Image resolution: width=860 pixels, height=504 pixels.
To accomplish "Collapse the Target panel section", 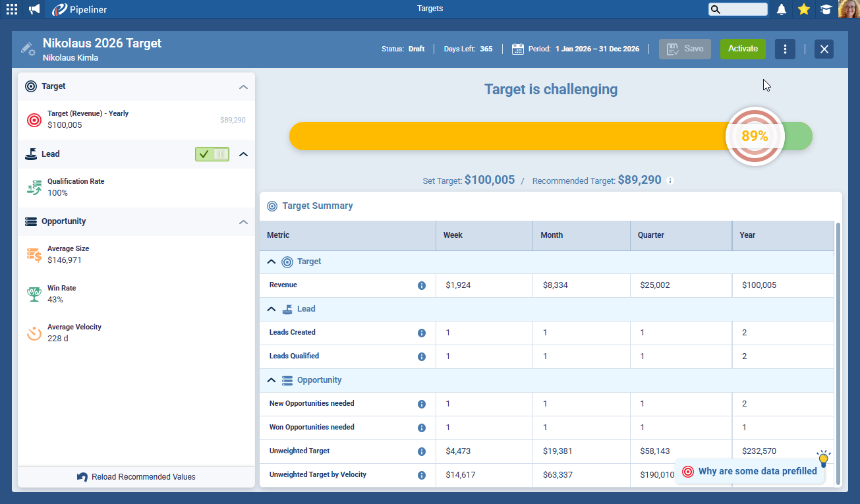I will (243, 87).
